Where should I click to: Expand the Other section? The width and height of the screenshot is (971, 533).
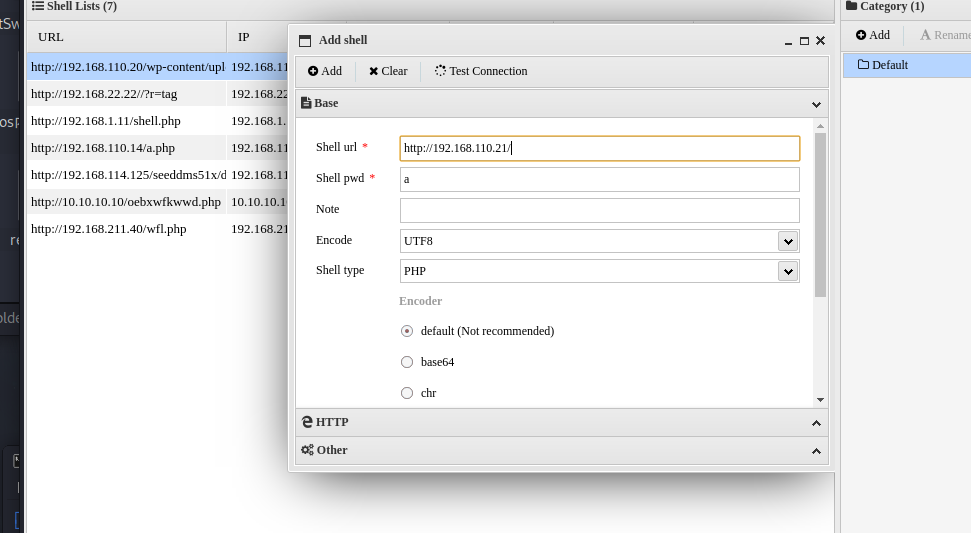coord(561,450)
